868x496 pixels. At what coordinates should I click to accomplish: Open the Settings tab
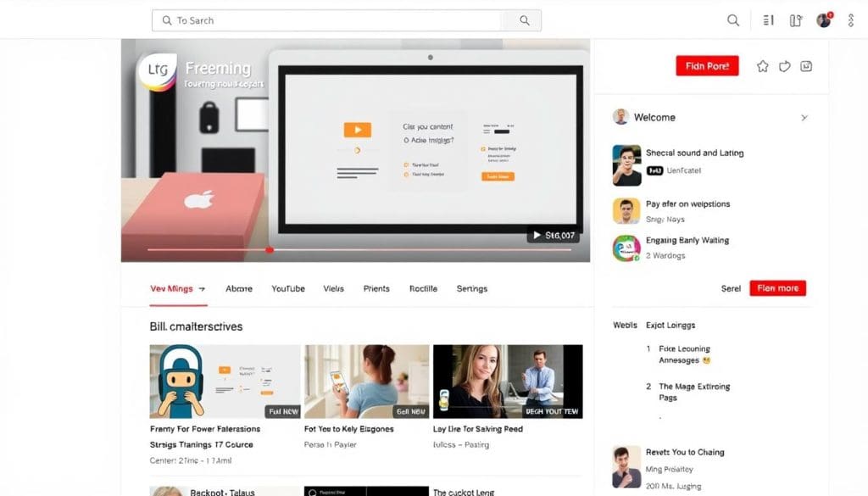pos(472,289)
